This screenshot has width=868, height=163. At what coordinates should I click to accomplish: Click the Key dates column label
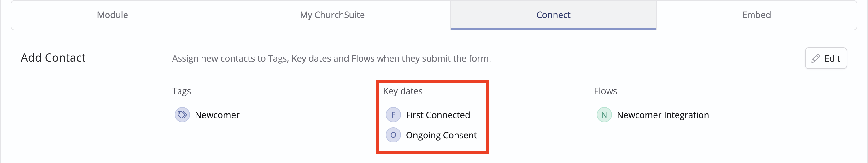pyautogui.click(x=403, y=91)
